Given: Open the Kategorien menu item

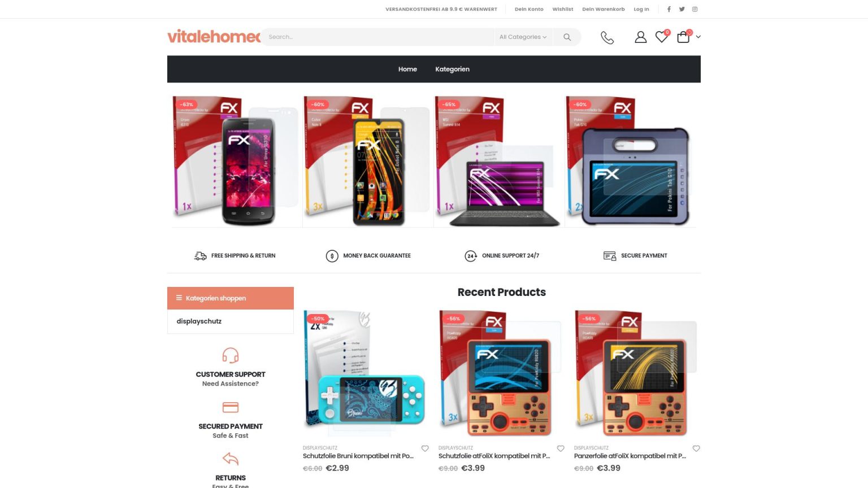Looking at the screenshot, I should click(x=452, y=69).
